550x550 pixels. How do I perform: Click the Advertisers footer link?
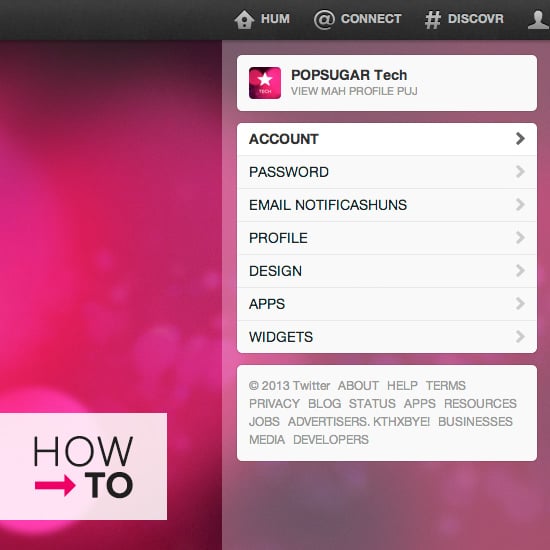click(358, 422)
